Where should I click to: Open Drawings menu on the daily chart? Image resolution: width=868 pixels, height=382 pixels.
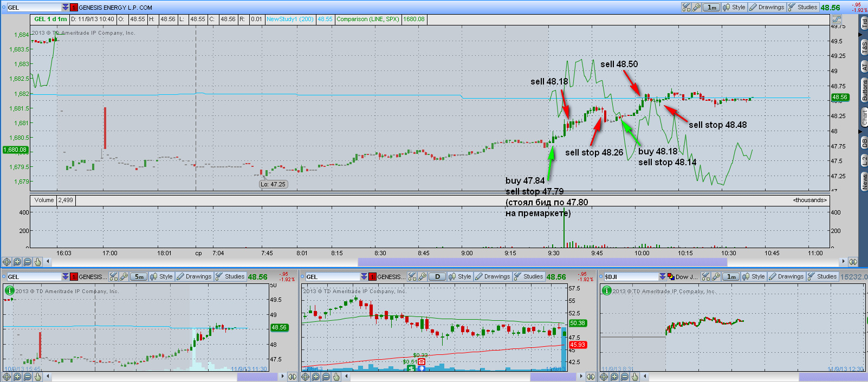coord(493,276)
